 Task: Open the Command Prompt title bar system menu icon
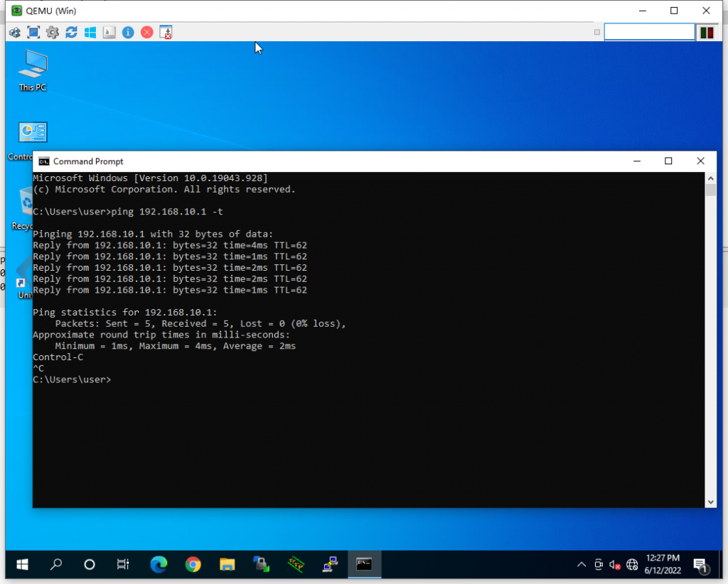pyautogui.click(x=44, y=161)
